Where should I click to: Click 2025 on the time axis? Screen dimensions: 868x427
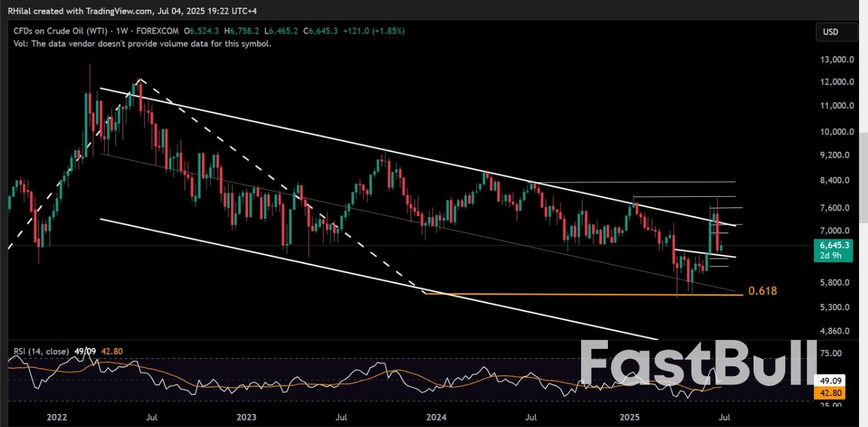tap(631, 416)
